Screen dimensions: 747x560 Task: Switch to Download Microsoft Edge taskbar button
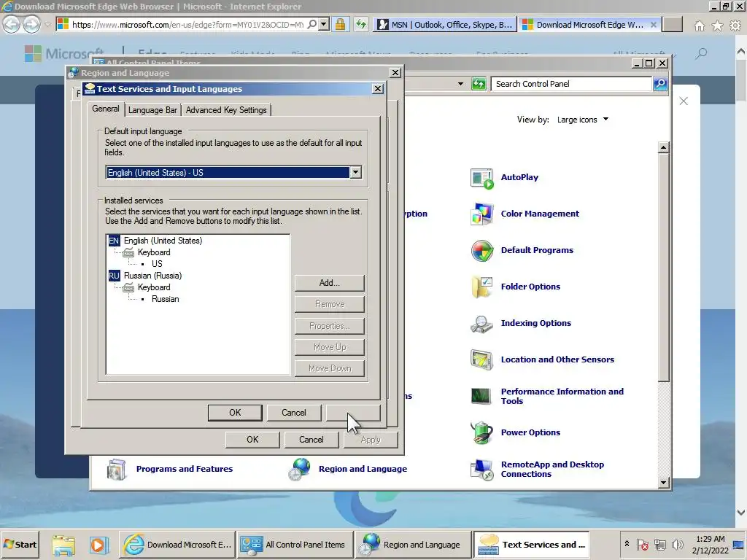(177, 544)
